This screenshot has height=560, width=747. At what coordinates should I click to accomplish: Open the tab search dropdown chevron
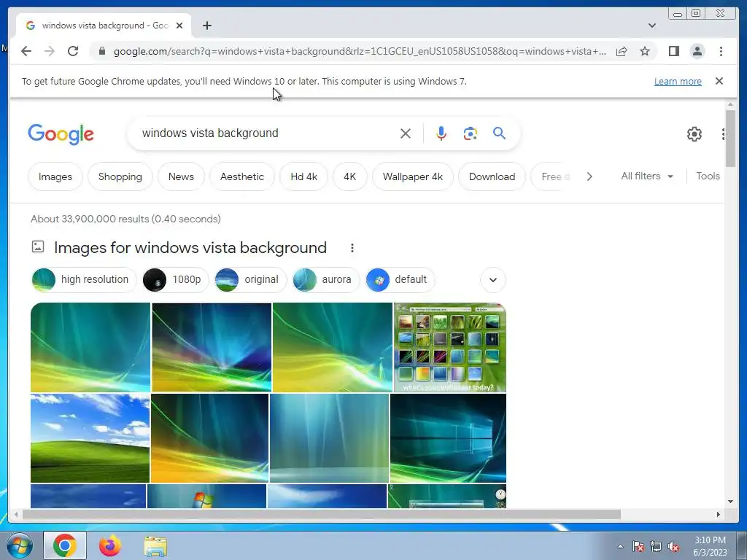[651, 26]
